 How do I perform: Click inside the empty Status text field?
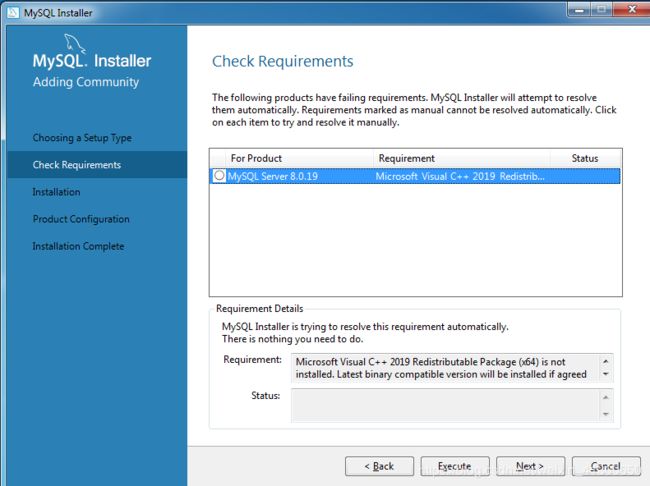pyautogui.click(x=446, y=405)
